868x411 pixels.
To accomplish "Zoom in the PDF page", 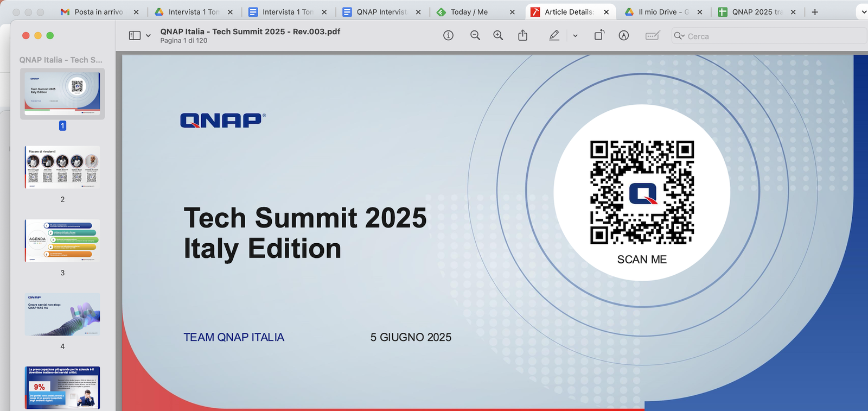I will [498, 35].
